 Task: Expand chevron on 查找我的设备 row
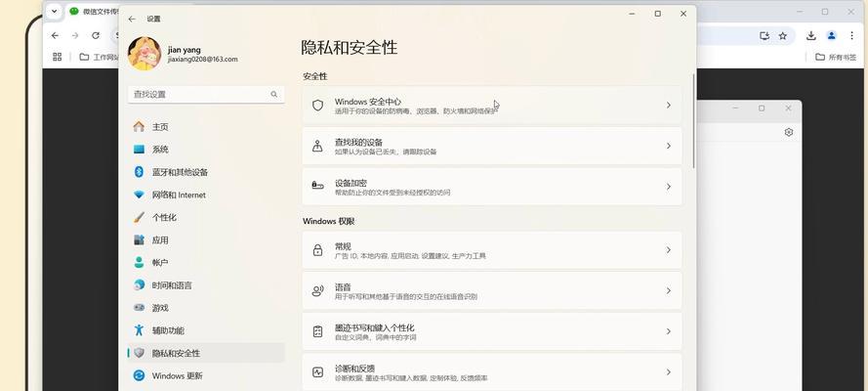(669, 146)
